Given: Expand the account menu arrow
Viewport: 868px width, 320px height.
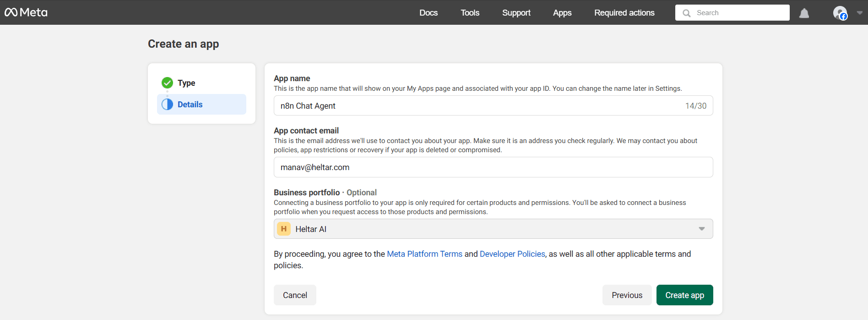Looking at the screenshot, I should point(859,13).
